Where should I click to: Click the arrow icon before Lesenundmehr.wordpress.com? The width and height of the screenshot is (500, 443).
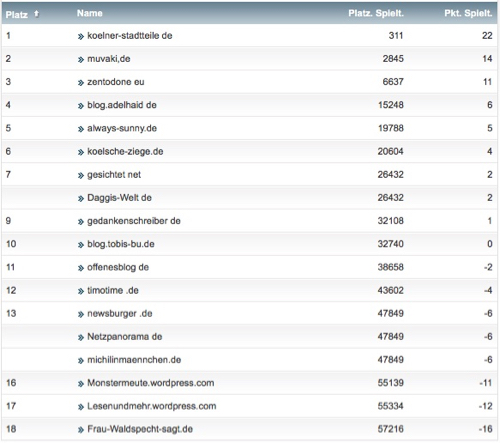81,407
